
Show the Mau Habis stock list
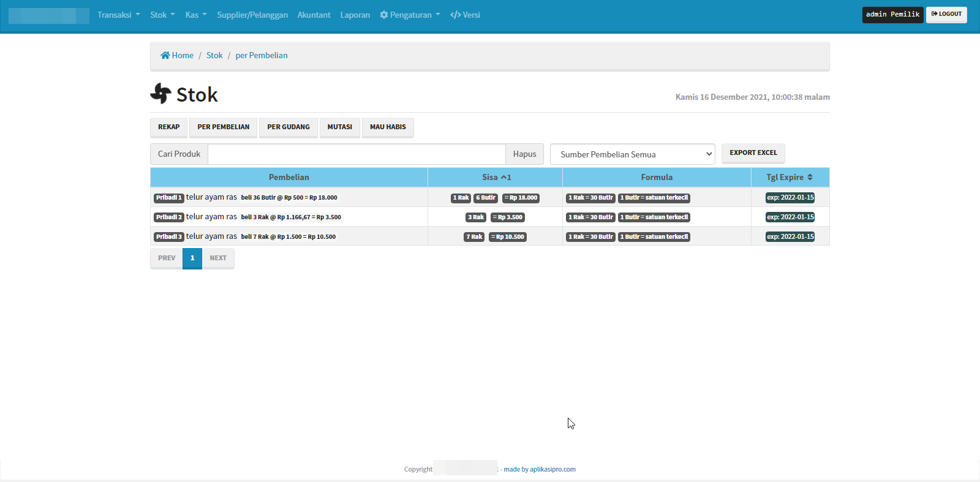coord(388,127)
